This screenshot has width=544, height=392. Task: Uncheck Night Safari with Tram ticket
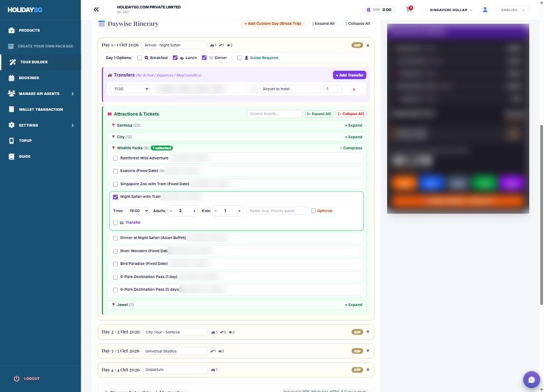coord(116,197)
